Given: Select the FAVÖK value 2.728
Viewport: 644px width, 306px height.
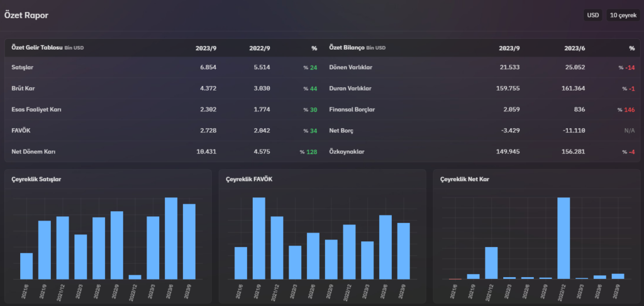Looking at the screenshot, I should [x=208, y=131].
